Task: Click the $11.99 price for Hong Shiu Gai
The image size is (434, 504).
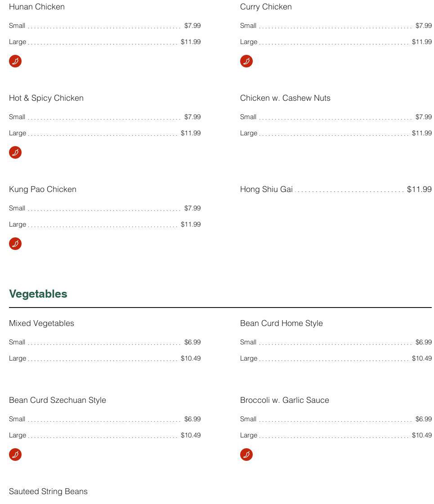Action: coord(419,189)
